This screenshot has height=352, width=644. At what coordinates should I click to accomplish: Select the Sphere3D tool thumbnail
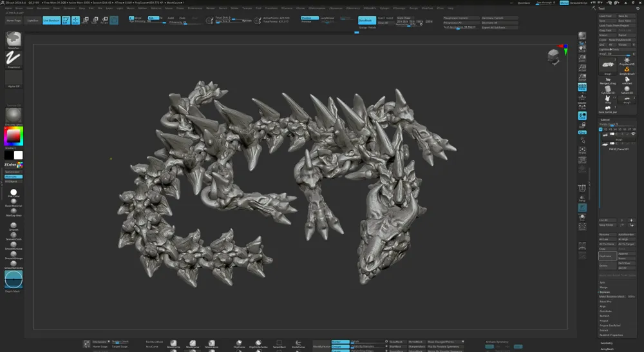627,90
